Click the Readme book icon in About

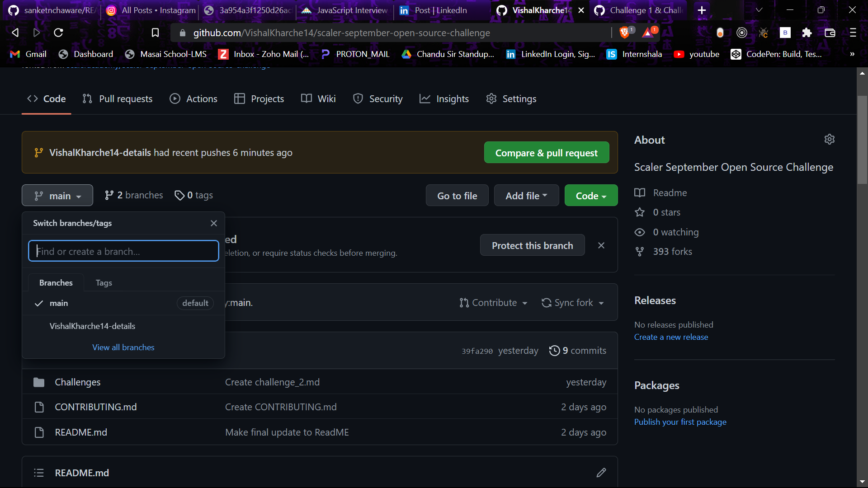click(640, 192)
